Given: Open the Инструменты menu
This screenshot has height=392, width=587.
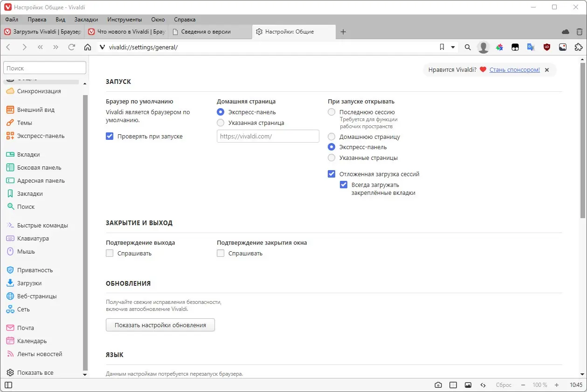Looking at the screenshot, I should pos(124,20).
